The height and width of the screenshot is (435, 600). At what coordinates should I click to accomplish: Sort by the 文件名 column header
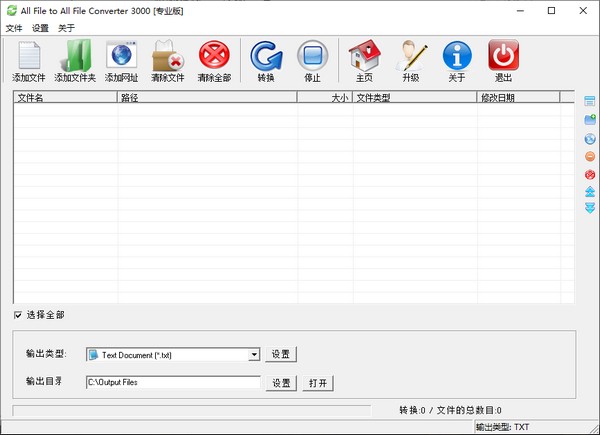(65, 98)
